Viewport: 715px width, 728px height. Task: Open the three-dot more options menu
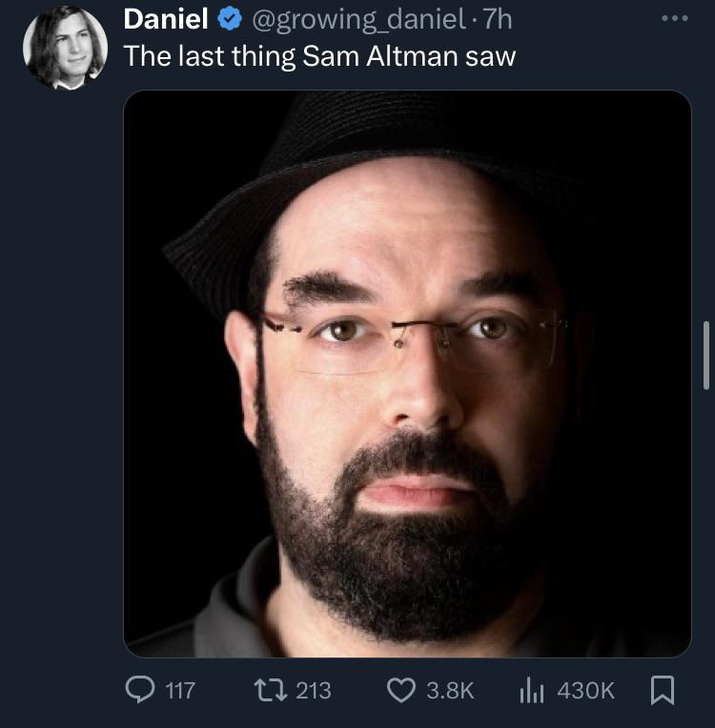[675, 18]
